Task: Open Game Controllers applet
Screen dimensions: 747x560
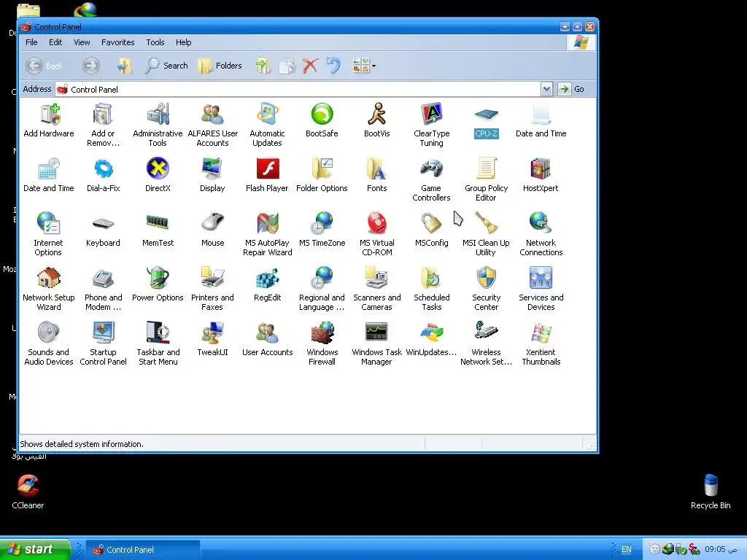Action: [x=432, y=179]
